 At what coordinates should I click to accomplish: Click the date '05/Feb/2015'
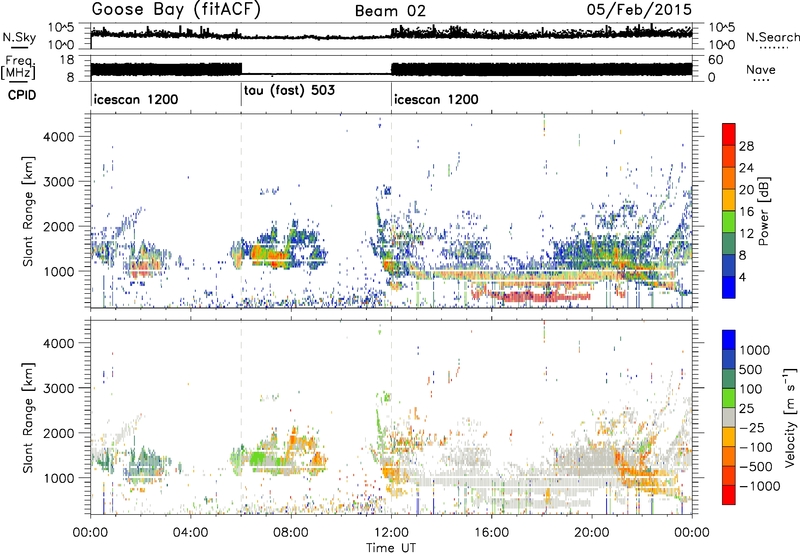tap(639, 10)
